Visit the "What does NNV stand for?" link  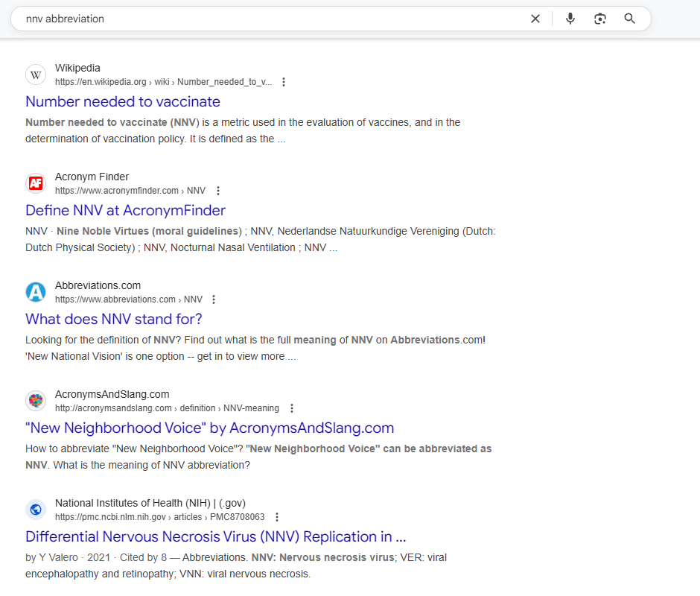[x=114, y=319]
